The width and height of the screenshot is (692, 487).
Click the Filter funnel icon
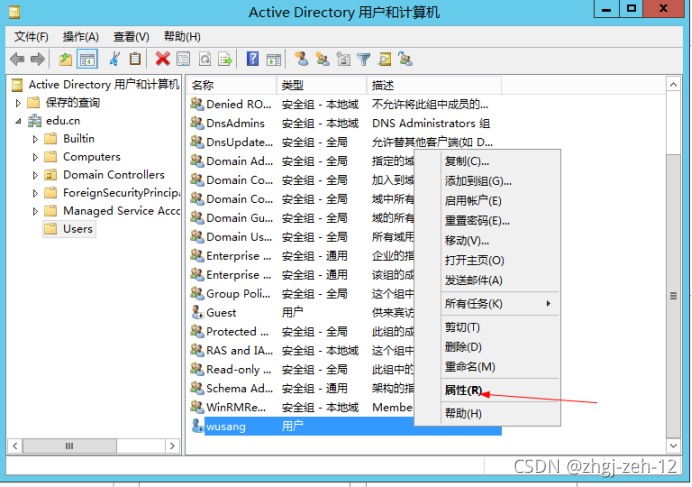[x=364, y=59]
